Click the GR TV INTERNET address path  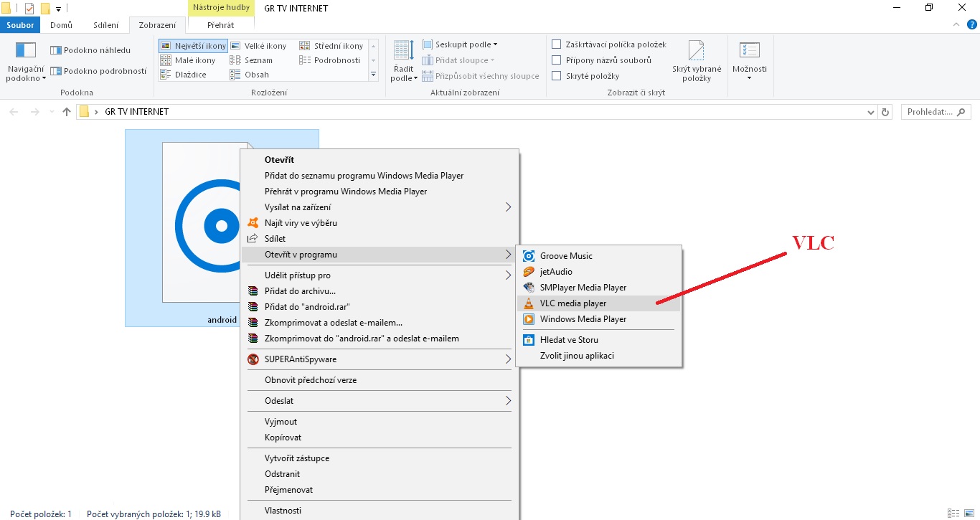click(x=137, y=112)
